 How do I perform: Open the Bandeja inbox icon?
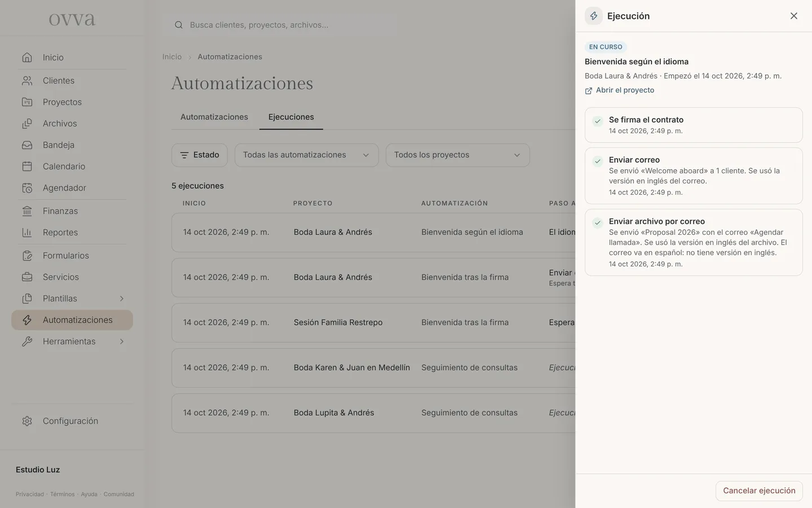[27, 145]
